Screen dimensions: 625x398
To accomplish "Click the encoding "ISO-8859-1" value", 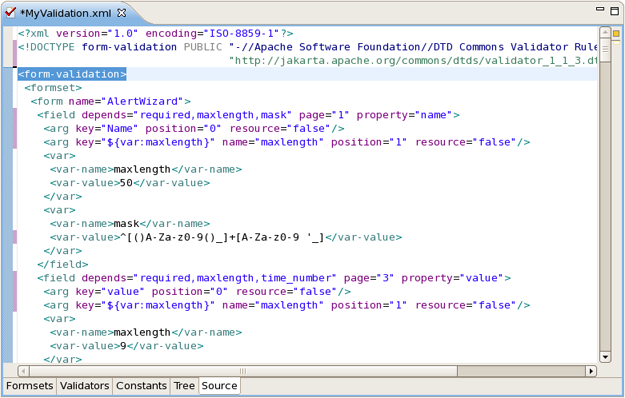I will pyautogui.click(x=242, y=33).
